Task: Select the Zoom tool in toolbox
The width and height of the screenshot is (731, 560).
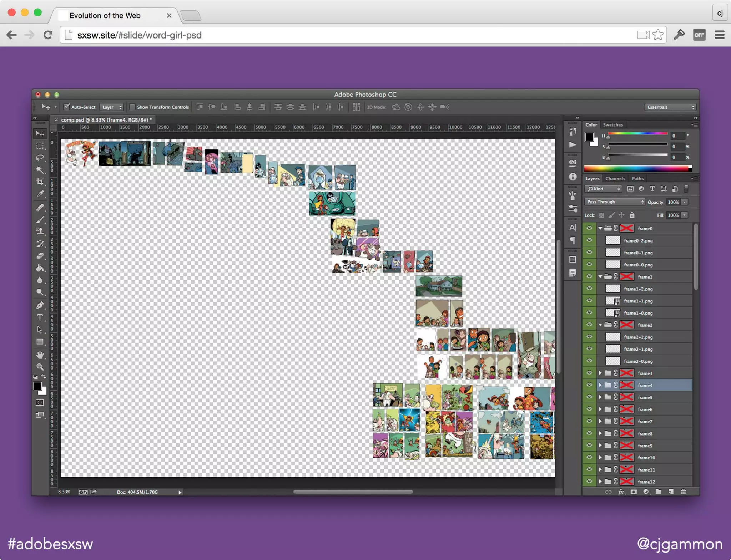Action: coord(40,367)
